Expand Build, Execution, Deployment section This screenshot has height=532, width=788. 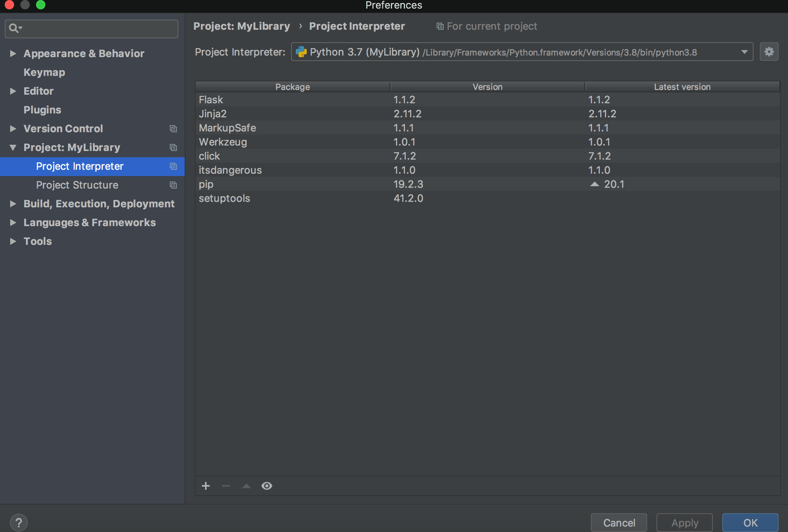[x=13, y=204]
